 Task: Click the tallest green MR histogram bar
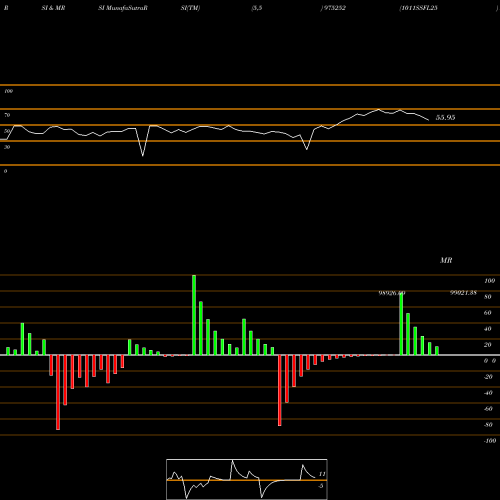(x=194, y=315)
